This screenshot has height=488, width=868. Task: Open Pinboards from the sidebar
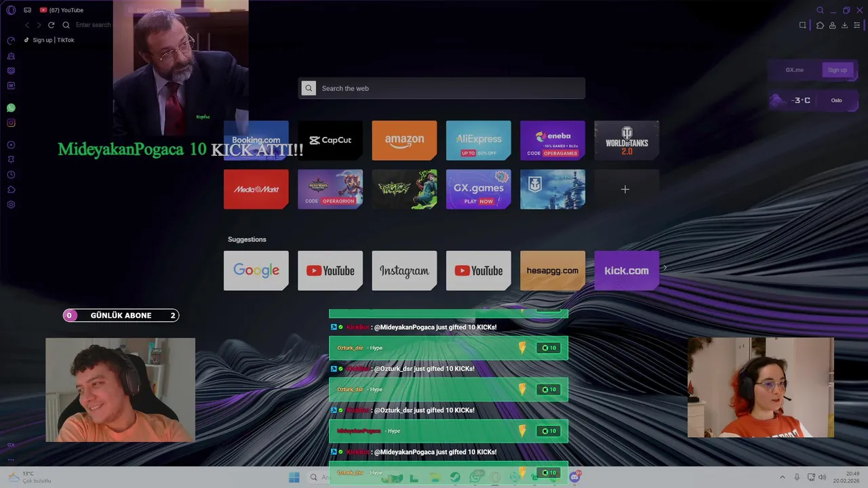point(11,160)
